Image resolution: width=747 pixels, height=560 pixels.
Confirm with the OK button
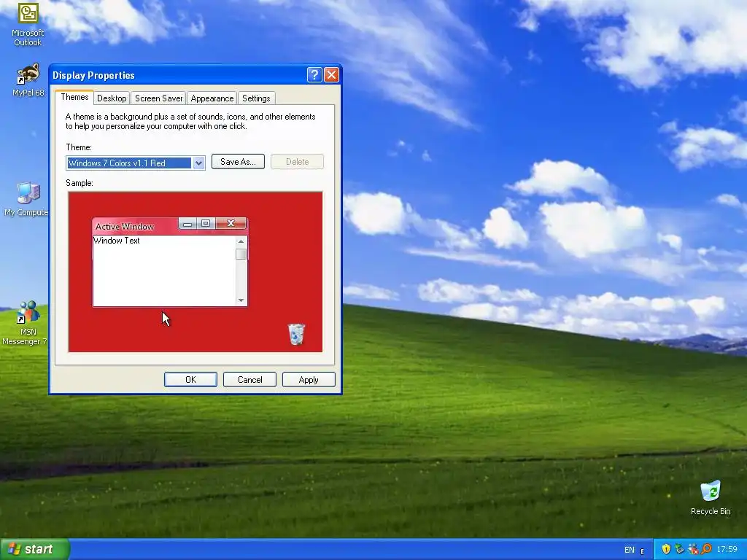click(x=190, y=379)
